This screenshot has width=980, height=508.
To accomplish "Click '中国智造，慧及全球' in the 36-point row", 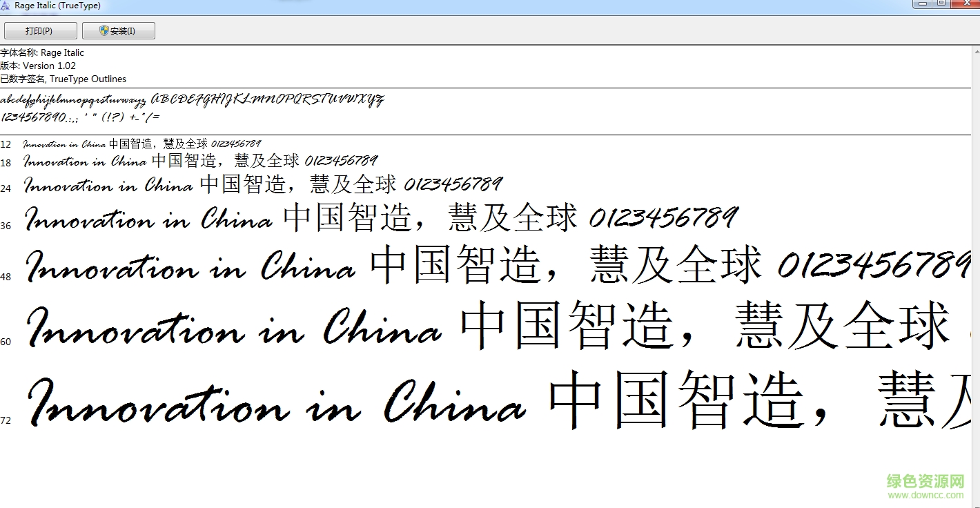I will click(430, 217).
